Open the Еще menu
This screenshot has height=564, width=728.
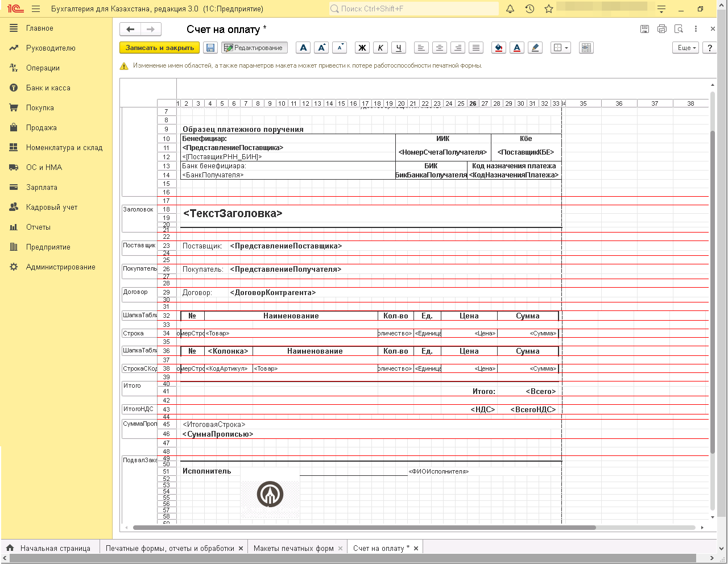pyautogui.click(x=686, y=48)
